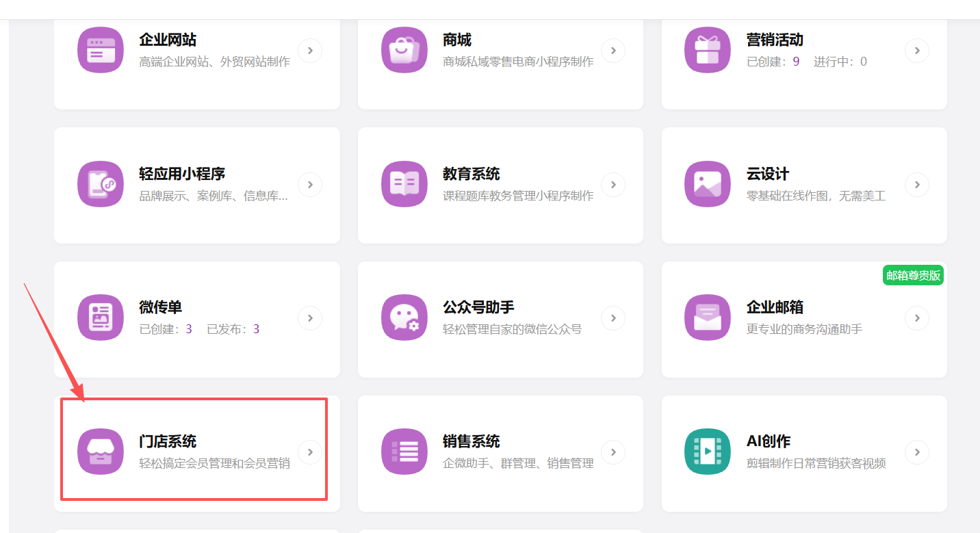
Task: Click the 营销活动 进行中 count 0
Action: coord(864,62)
